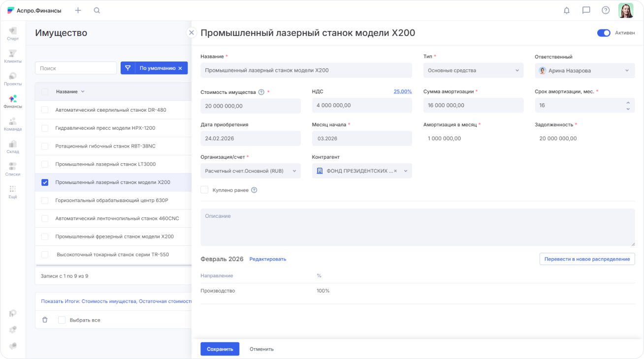644x359 pixels.
Task: Click the help question mark icon
Action: coord(606,10)
